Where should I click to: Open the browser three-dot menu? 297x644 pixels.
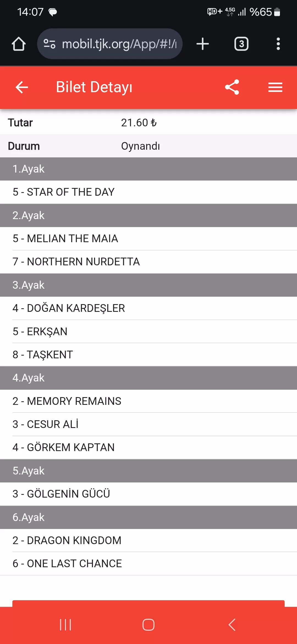(x=278, y=44)
